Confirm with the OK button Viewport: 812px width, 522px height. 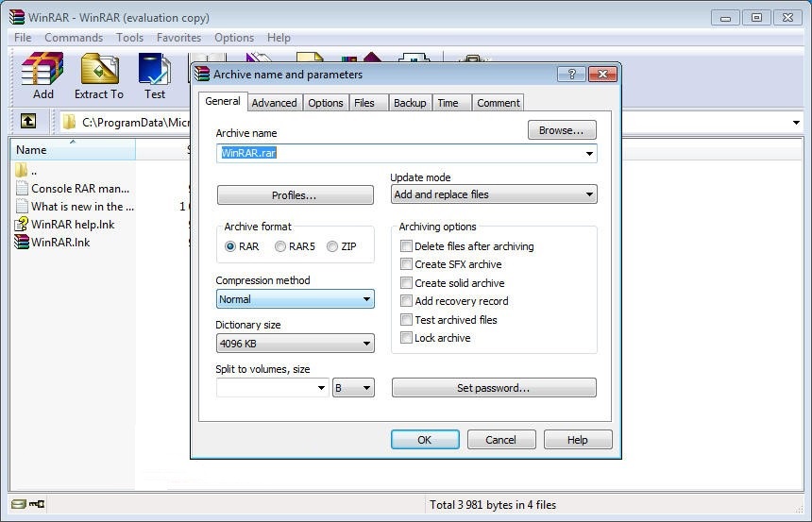tap(425, 440)
